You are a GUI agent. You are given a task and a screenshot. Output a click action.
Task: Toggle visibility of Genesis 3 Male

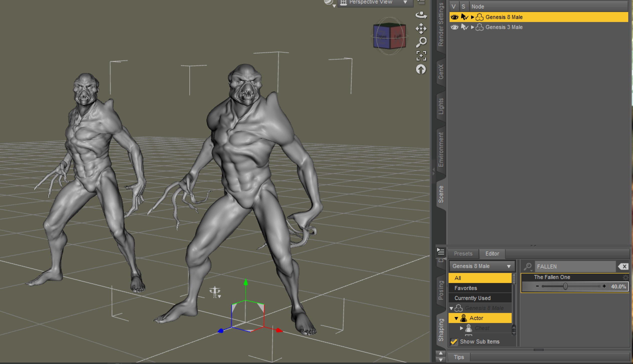click(x=454, y=27)
